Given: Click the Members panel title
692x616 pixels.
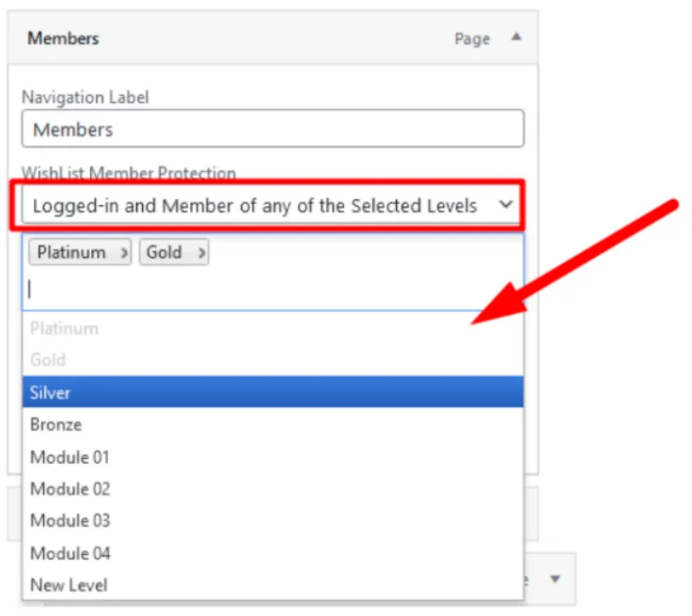Looking at the screenshot, I should coord(63,39).
